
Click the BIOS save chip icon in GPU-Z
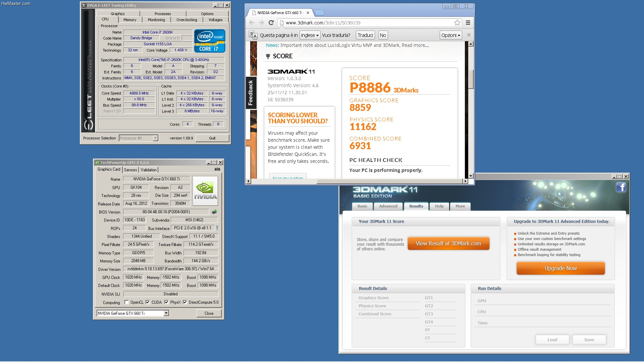point(214,212)
